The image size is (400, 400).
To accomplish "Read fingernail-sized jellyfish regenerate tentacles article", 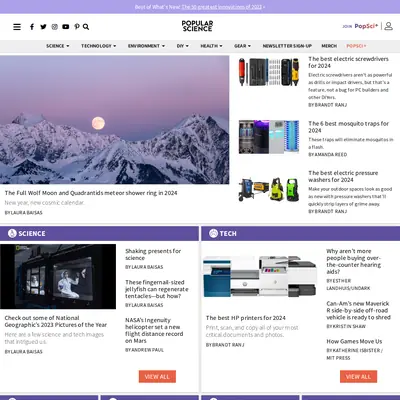I will (x=157, y=289).
